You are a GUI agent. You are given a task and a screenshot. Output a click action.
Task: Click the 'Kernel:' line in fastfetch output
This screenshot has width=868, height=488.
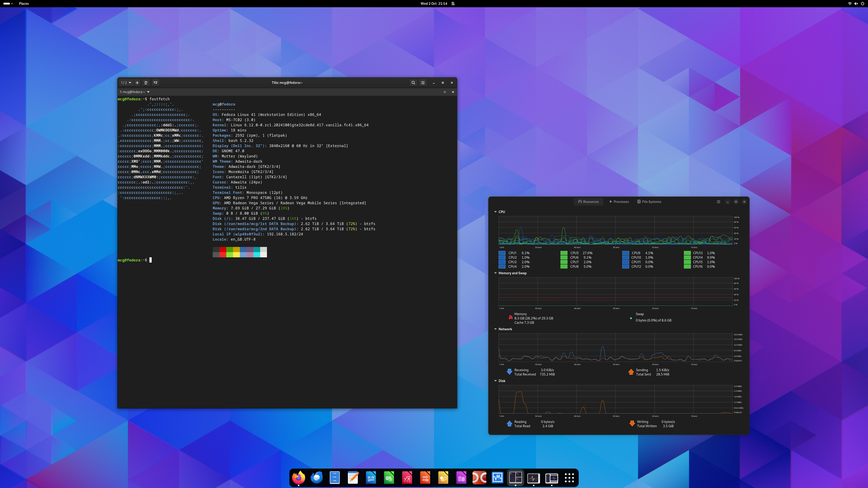pyautogui.click(x=290, y=125)
